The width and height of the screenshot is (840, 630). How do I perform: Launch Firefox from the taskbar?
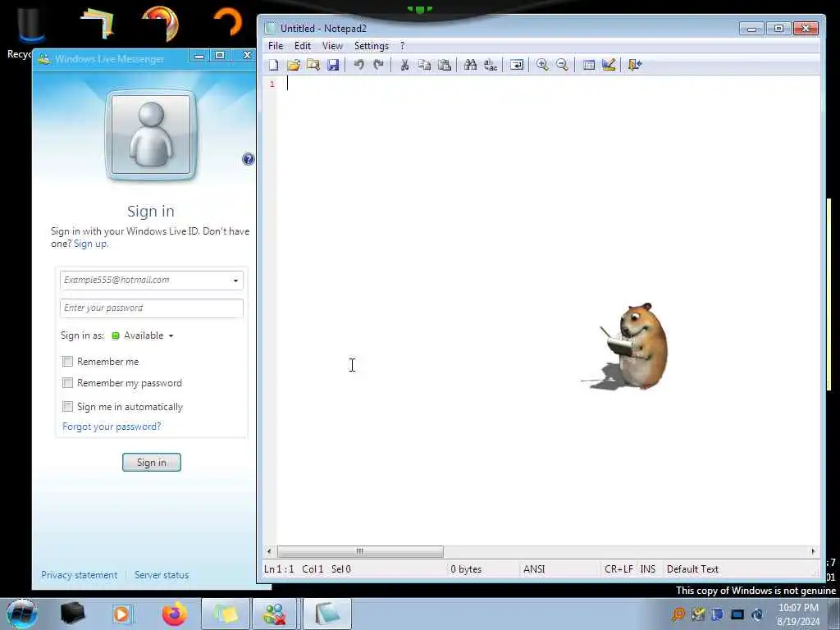[175, 614]
